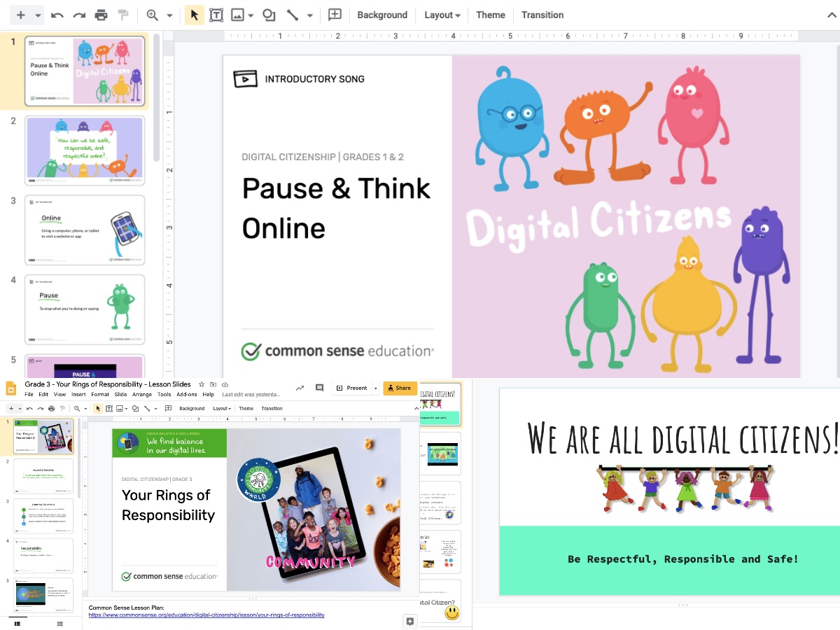This screenshot has height=630, width=840.
Task: Select Grade 3 slide 2 thumbnail 'Essential Question'
Action: pyautogui.click(x=43, y=476)
